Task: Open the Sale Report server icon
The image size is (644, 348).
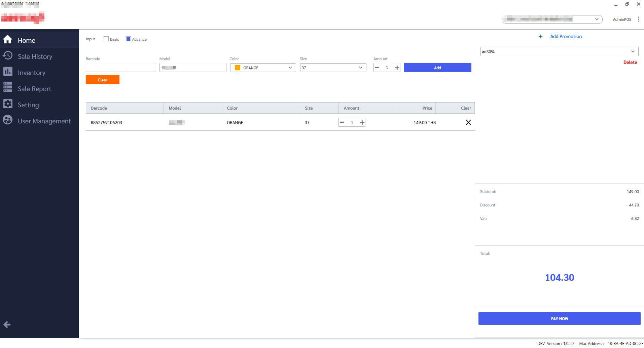Action: [7, 87]
